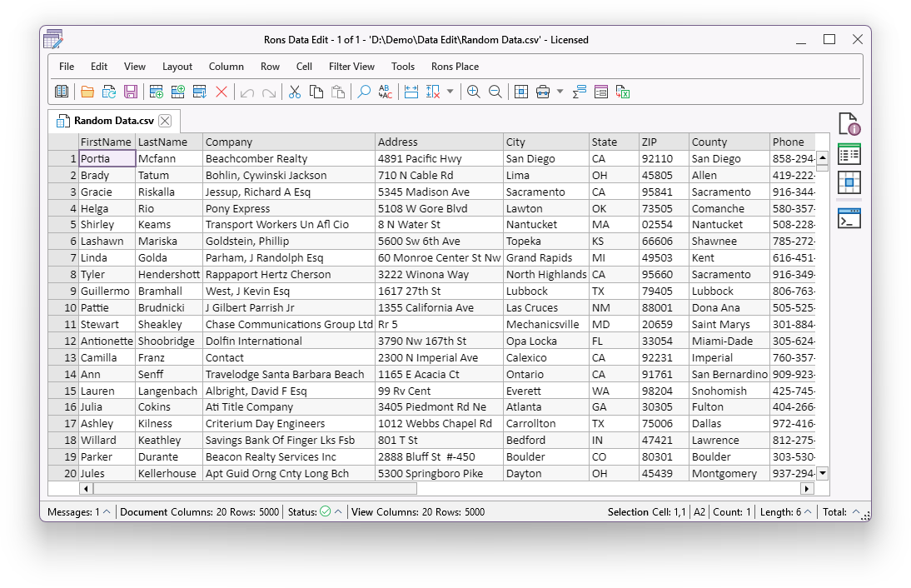The width and height of the screenshot is (911, 588).
Task: Click the table icon with down arrow
Action: 199,92
